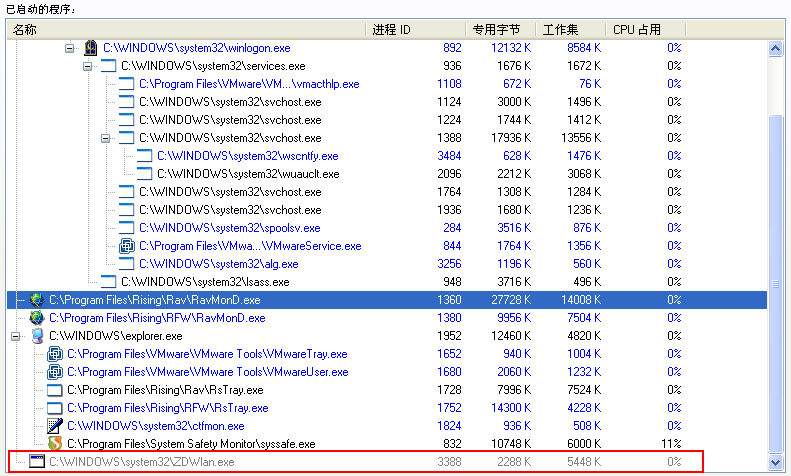Click the RFW RavMonD.exe globe icon
The image size is (791, 476).
[x=36, y=318]
